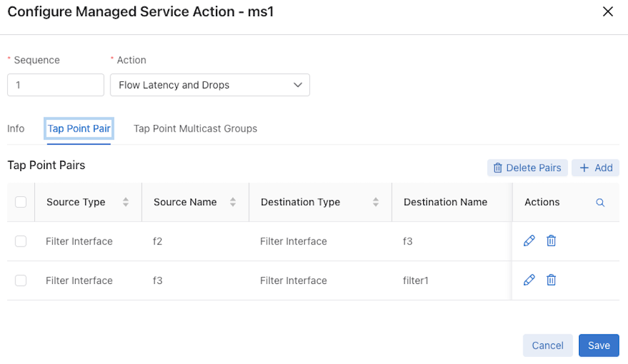Screen dimensions: 628x364
Task: Open search in the Actions column
Action: (x=600, y=203)
